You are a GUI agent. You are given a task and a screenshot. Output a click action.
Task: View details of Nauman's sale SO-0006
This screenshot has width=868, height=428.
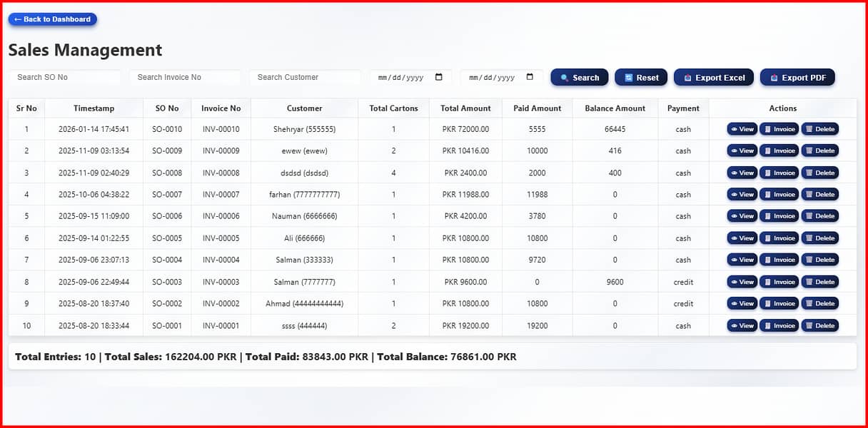[742, 216]
